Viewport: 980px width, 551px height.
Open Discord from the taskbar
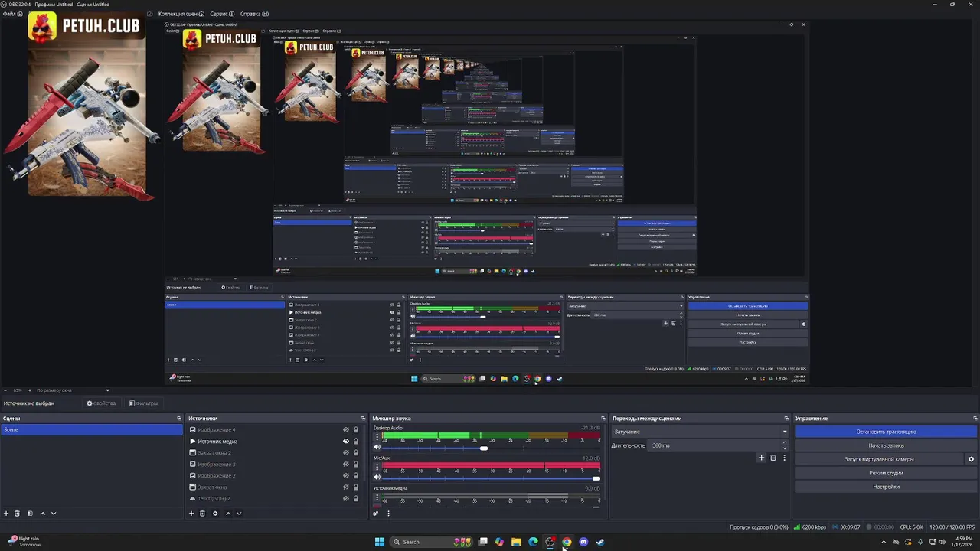pos(583,542)
